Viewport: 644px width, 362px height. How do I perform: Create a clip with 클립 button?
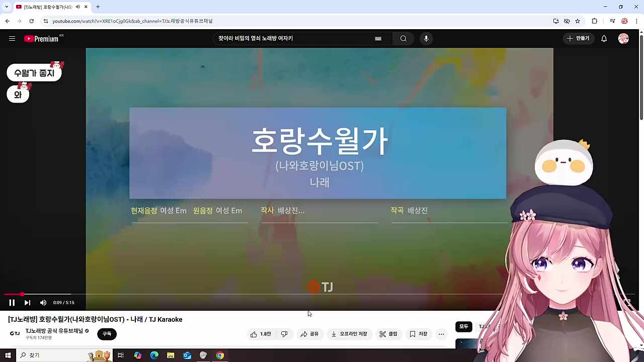point(388,334)
